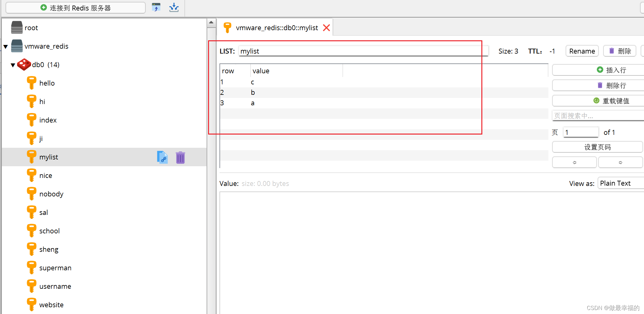Click the row column header
This screenshot has height=314, width=644.
point(235,71)
